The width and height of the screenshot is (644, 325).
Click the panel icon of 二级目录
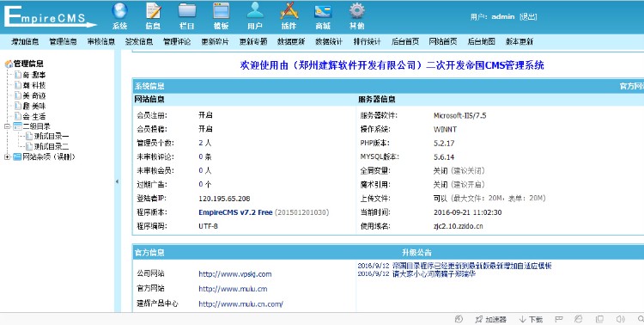(x=17, y=126)
